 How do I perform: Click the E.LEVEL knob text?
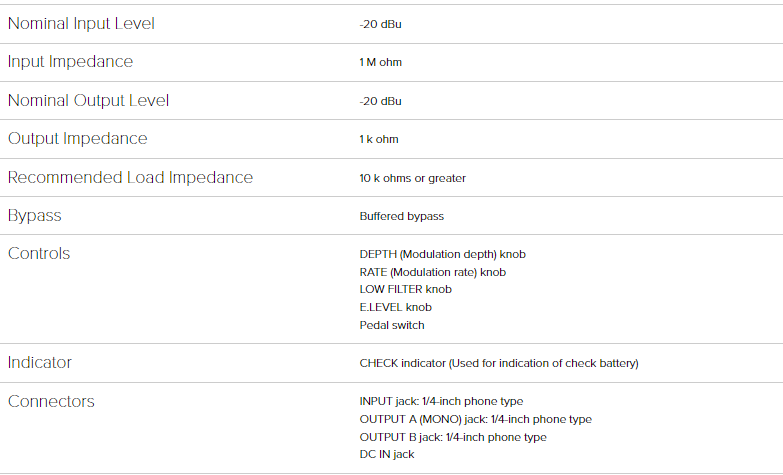395,307
